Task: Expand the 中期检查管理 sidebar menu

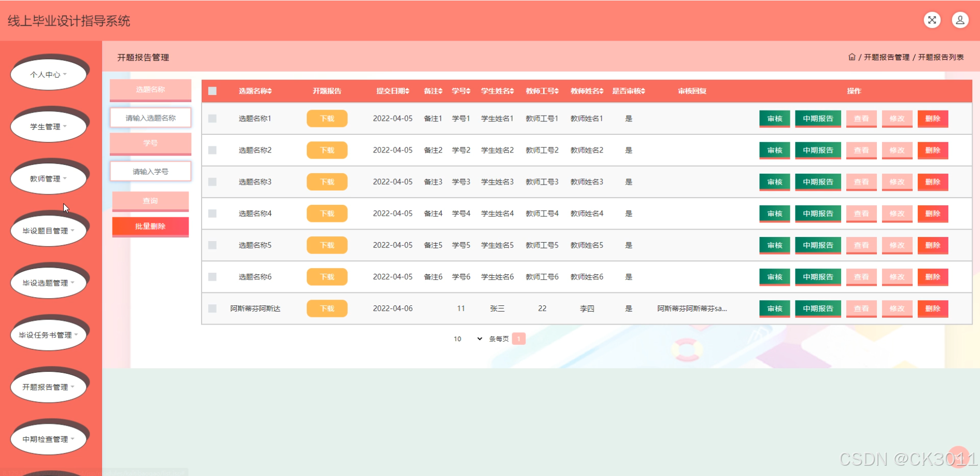Action: pos(48,439)
